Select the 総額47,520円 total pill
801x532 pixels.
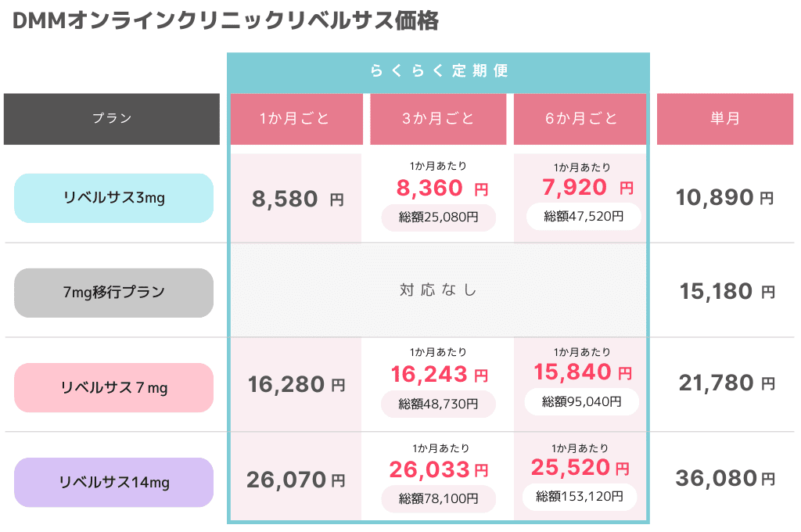584,217
